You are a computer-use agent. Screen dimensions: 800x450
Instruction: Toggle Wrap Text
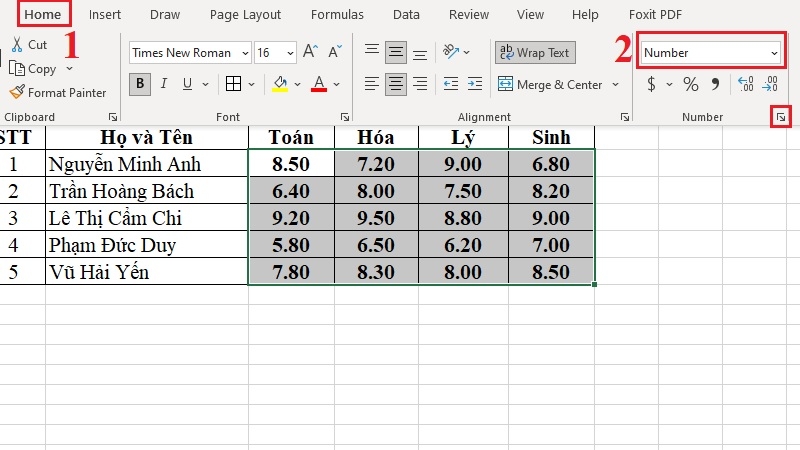[535, 53]
